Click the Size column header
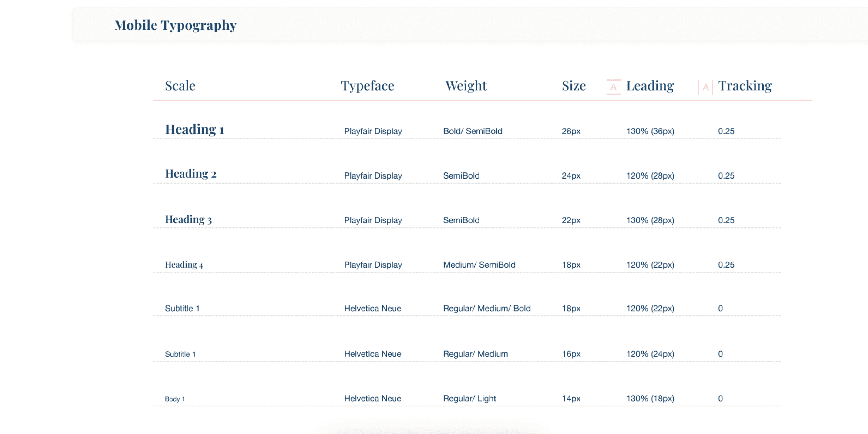 click(574, 86)
